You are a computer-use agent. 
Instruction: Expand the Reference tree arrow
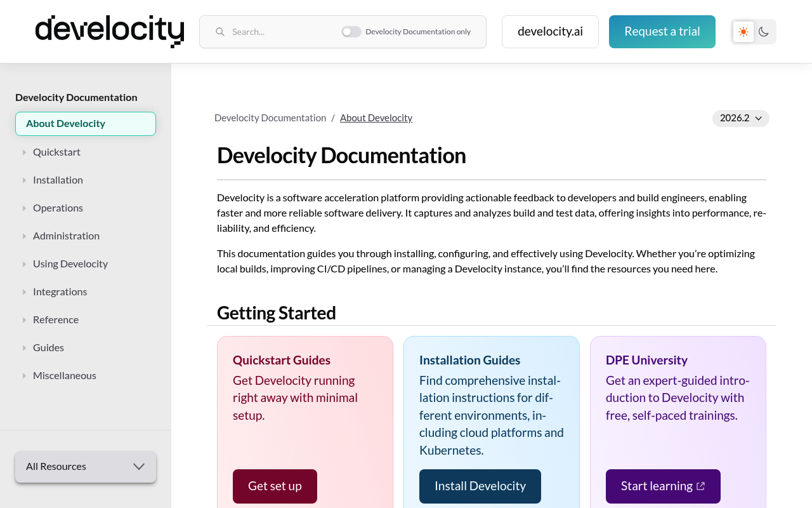[24, 319]
